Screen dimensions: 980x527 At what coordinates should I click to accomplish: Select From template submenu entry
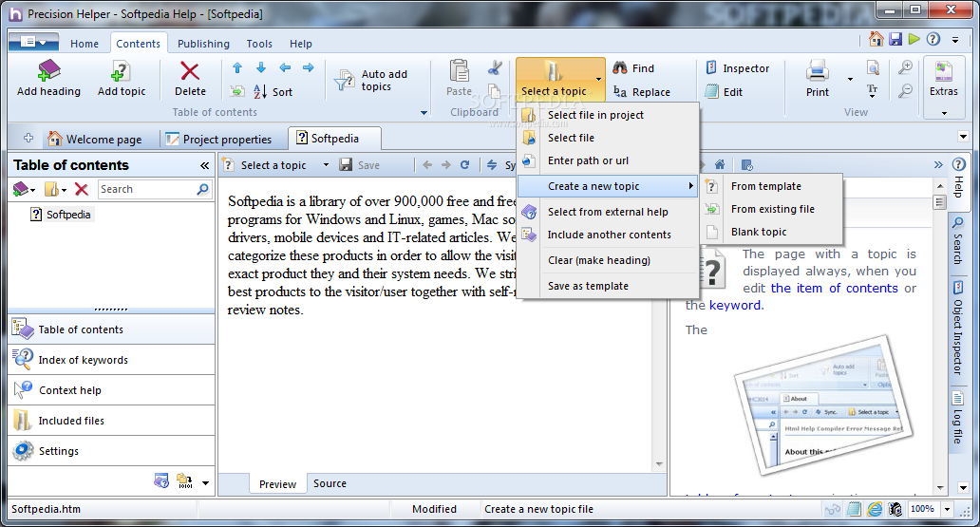773,186
